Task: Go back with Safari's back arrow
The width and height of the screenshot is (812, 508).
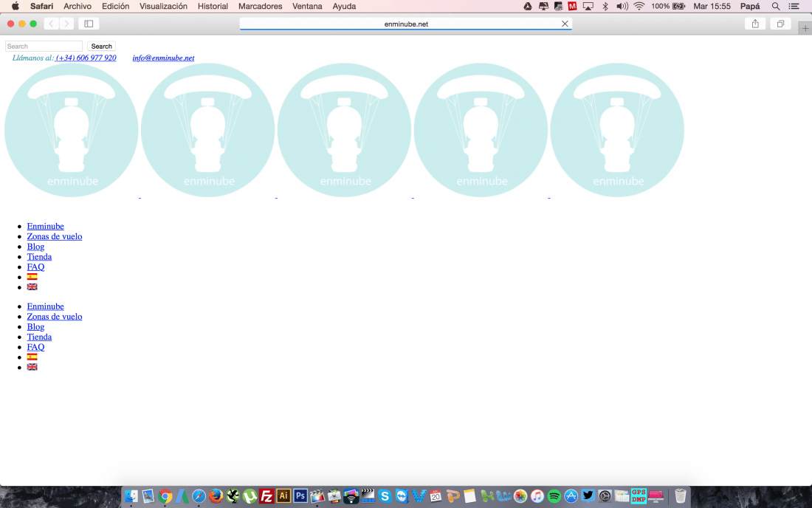Action: tap(51, 24)
